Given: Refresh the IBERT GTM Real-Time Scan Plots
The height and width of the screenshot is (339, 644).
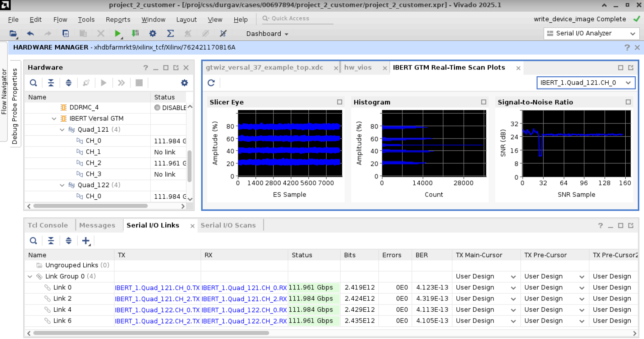Looking at the screenshot, I should [211, 82].
